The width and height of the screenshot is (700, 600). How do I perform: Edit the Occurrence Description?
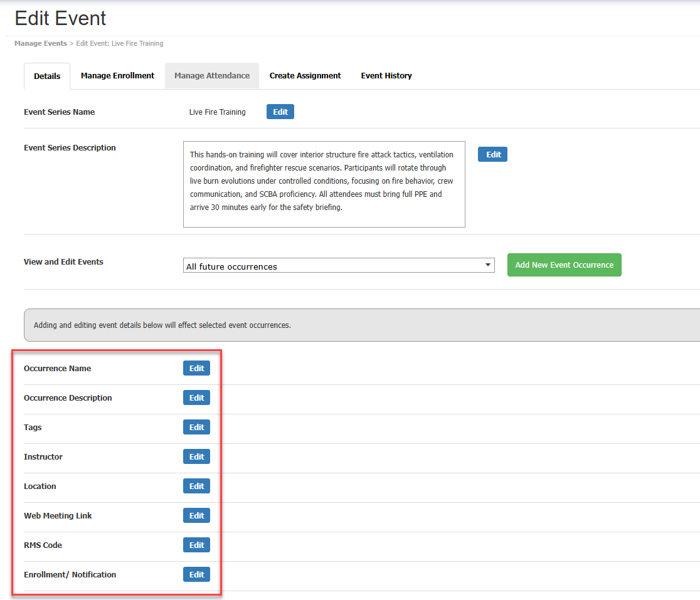tap(196, 398)
